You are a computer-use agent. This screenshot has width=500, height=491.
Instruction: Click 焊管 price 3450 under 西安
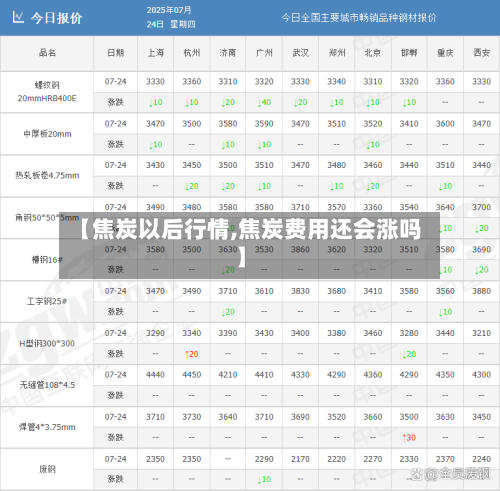click(482, 417)
